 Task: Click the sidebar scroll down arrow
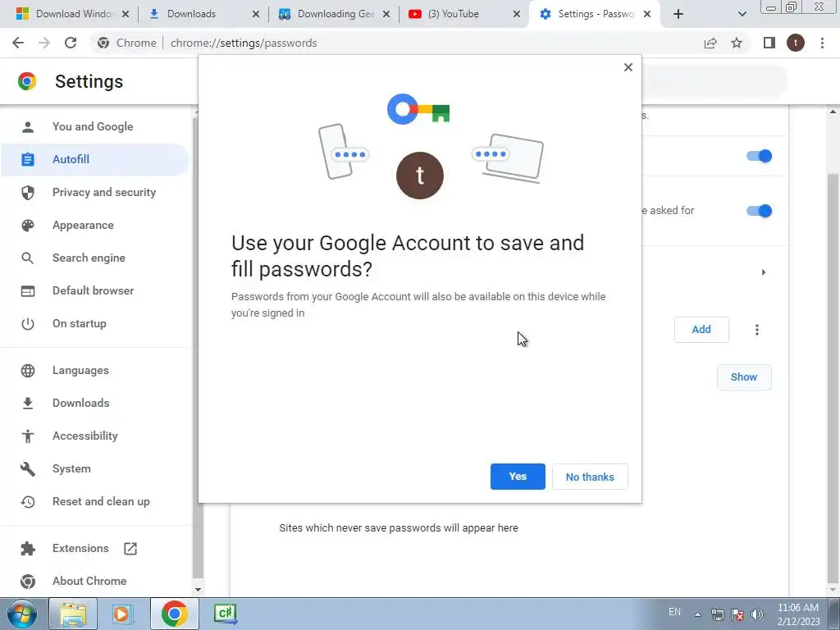click(x=198, y=590)
